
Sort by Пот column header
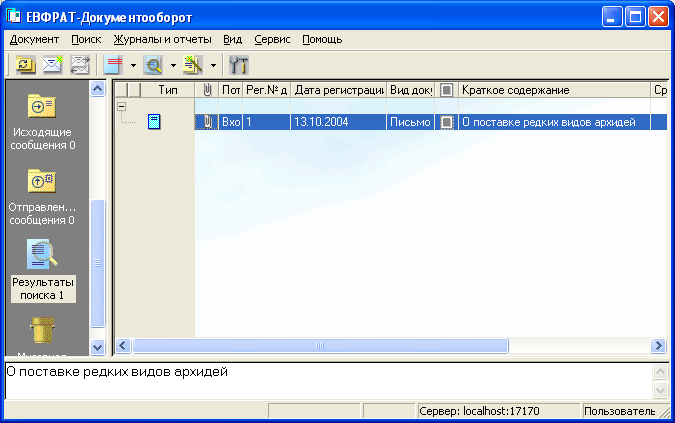coord(231,90)
